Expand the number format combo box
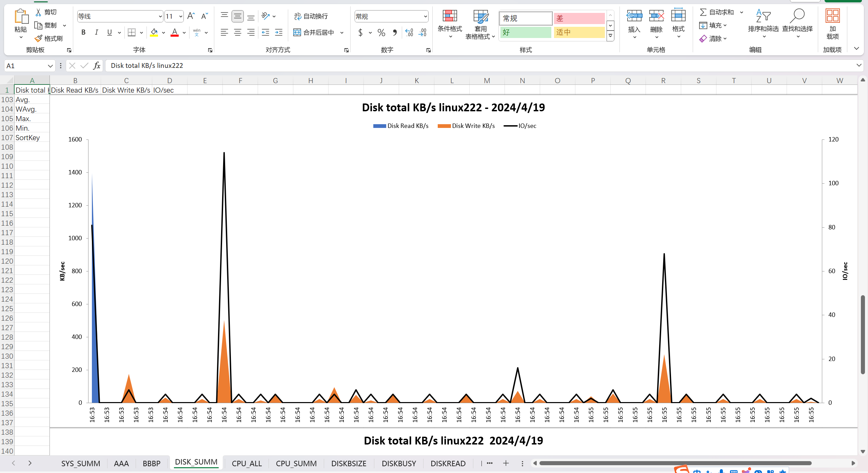The width and height of the screenshot is (868, 473). pos(425,16)
